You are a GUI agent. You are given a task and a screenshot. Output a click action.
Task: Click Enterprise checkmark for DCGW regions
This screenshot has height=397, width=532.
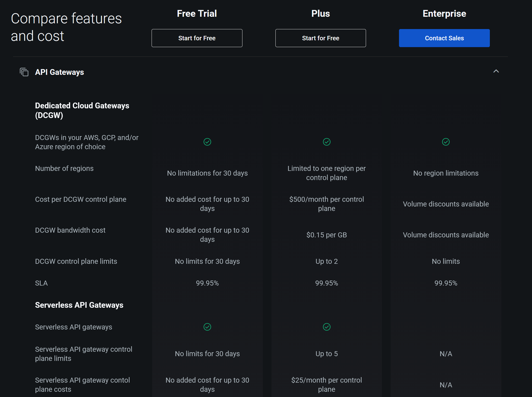(x=446, y=142)
